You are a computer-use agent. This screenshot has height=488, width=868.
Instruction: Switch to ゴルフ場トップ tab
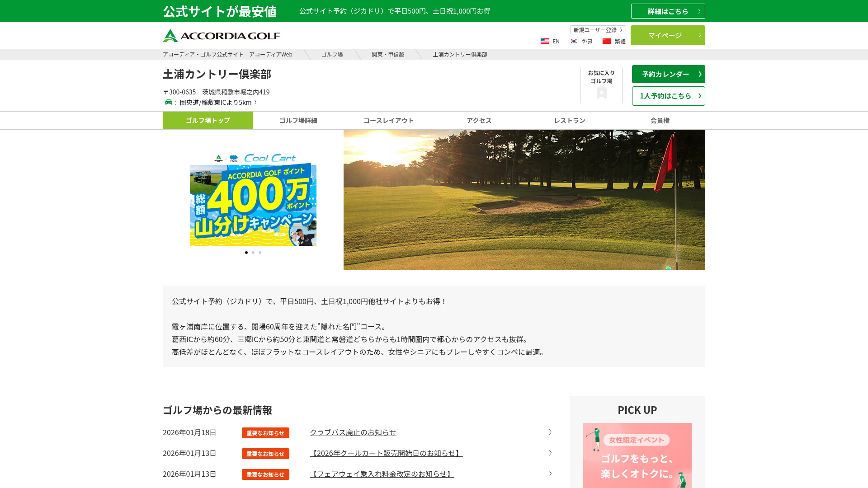pyautogui.click(x=208, y=120)
